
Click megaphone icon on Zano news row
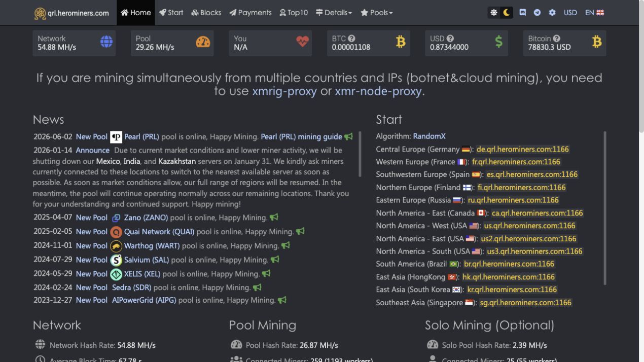pyautogui.click(x=274, y=218)
